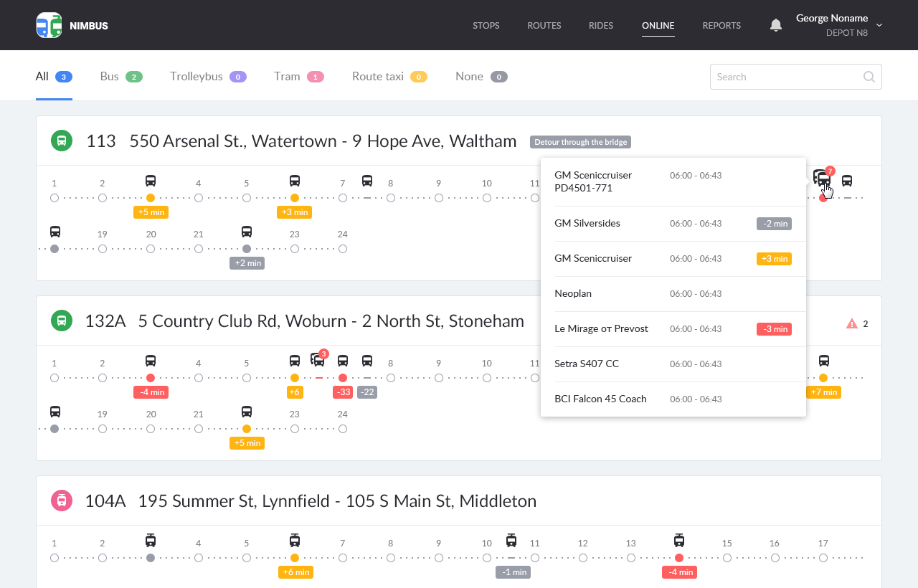The height and width of the screenshot is (588, 918).
Task: Switch to the Tram tab
Action: coord(287,77)
